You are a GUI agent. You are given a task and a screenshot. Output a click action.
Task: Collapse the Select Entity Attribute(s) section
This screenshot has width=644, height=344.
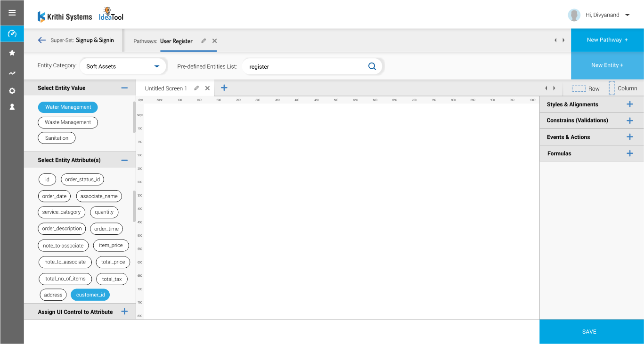(124, 160)
